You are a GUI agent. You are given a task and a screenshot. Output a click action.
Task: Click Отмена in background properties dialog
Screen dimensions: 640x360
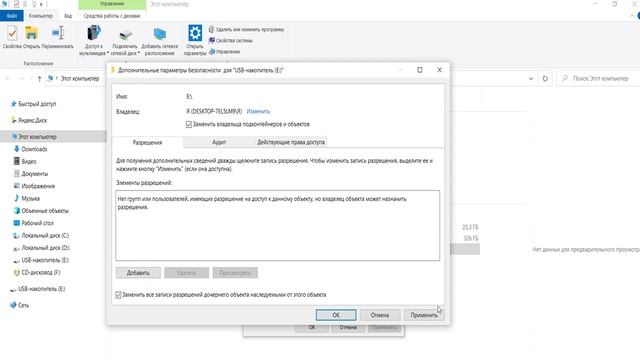pos(348,328)
